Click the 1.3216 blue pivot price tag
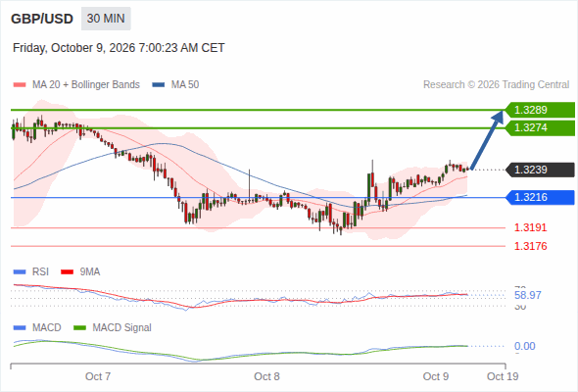The width and height of the screenshot is (578, 392). coord(540,197)
